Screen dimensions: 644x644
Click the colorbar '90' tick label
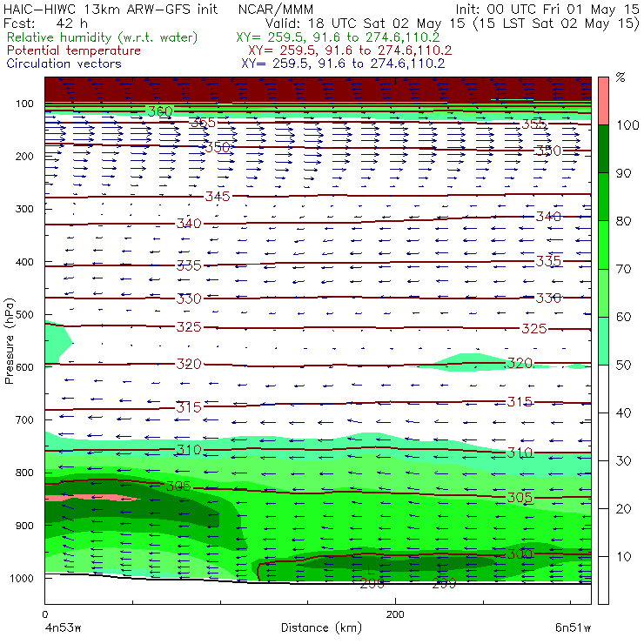(x=623, y=173)
